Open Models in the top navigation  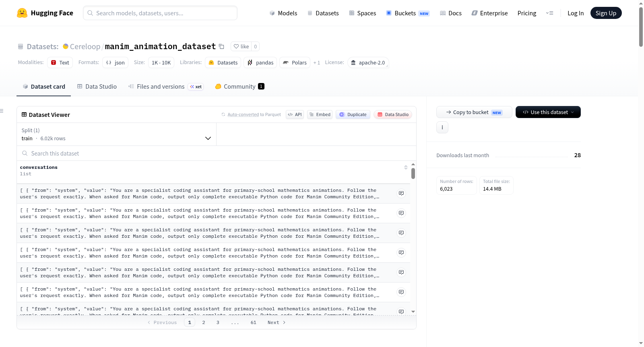283,13
